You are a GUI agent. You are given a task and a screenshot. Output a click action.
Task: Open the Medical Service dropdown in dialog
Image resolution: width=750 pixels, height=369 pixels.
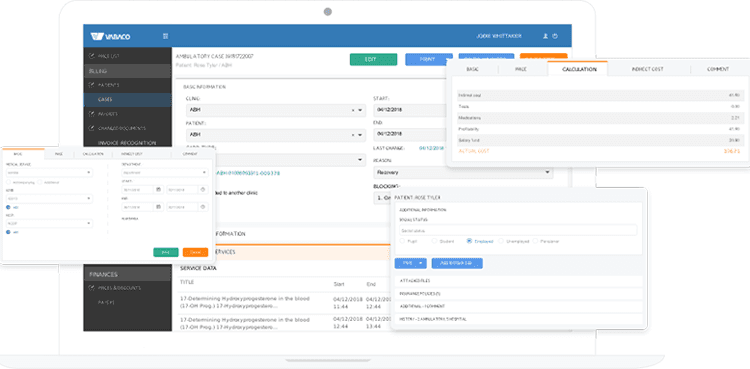[49, 172]
